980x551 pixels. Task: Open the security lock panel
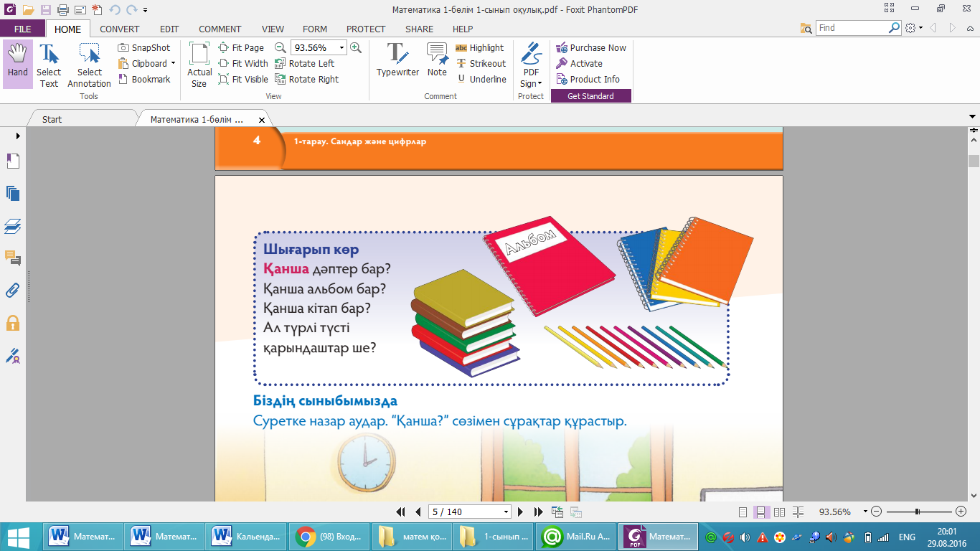[13, 323]
